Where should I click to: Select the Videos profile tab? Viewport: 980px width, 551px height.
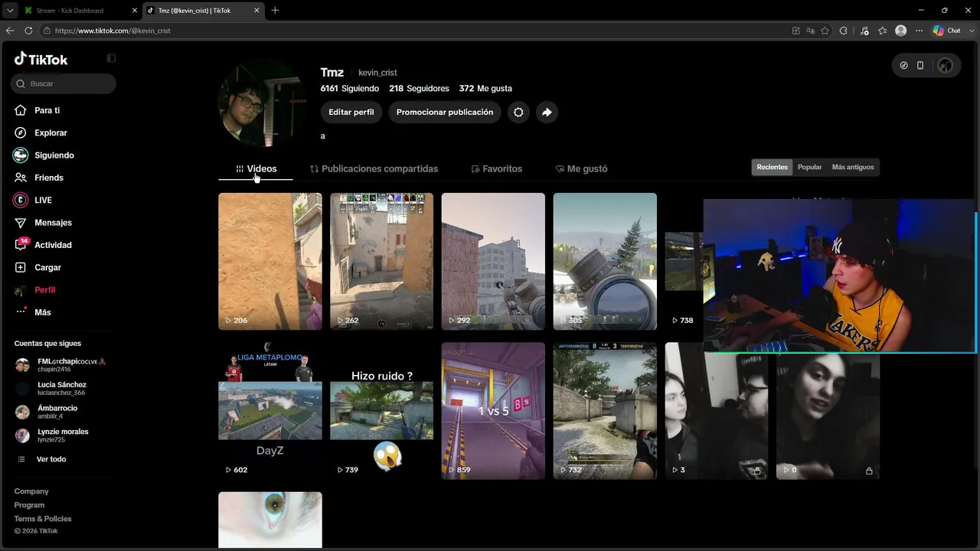(256, 168)
